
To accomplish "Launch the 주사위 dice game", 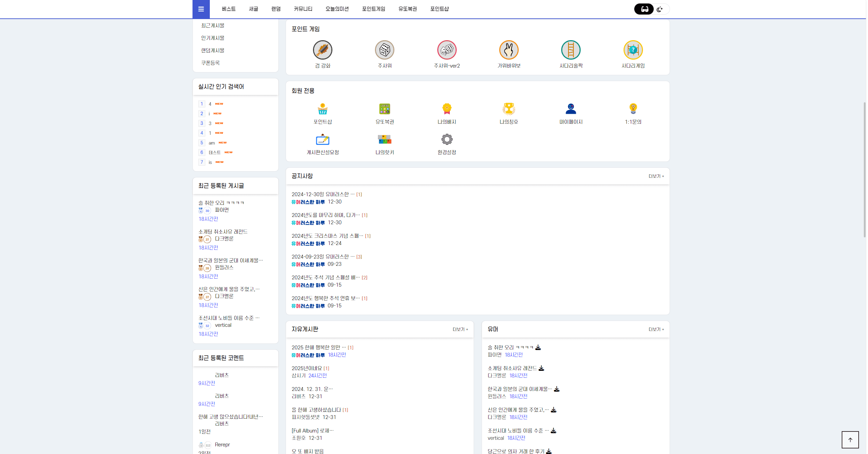I will 384,50.
